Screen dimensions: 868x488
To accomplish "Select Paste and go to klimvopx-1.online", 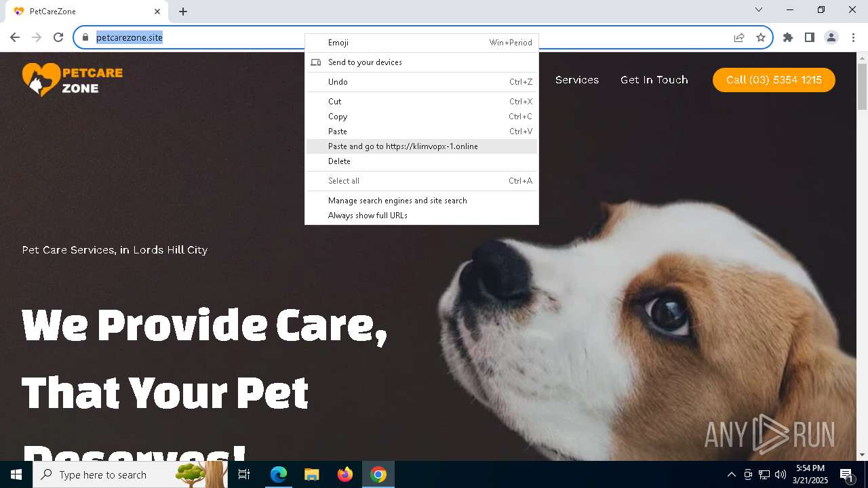I will pos(422,146).
